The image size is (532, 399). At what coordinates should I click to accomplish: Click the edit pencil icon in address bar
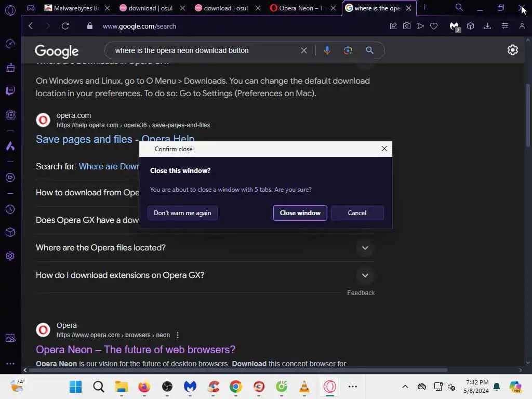393,26
